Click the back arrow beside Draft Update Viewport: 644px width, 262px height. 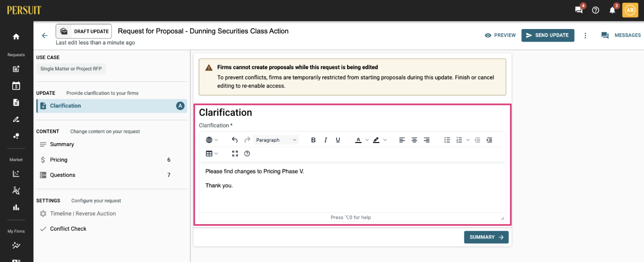tap(45, 35)
